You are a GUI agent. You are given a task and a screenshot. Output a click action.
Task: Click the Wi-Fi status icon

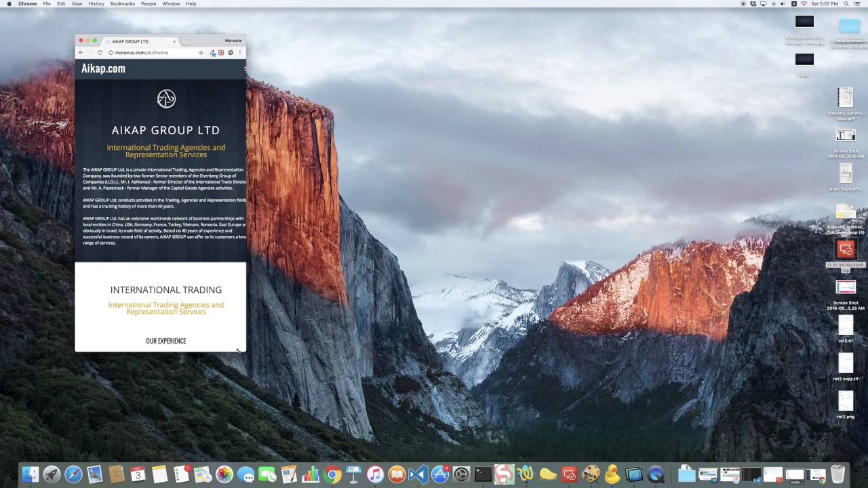(x=804, y=4)
